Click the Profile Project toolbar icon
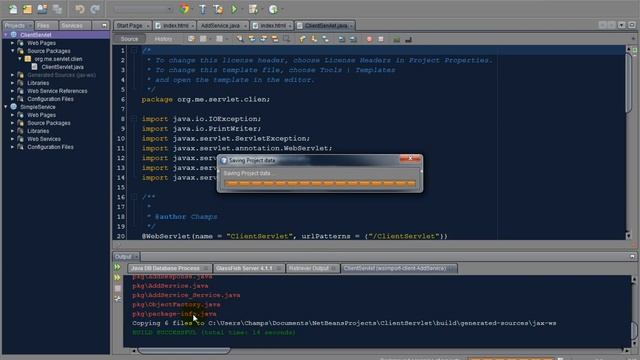 (x=273, y=9)
